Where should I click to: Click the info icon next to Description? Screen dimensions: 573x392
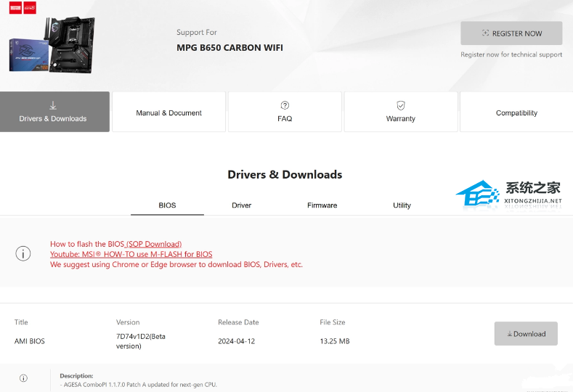[23, 378]
